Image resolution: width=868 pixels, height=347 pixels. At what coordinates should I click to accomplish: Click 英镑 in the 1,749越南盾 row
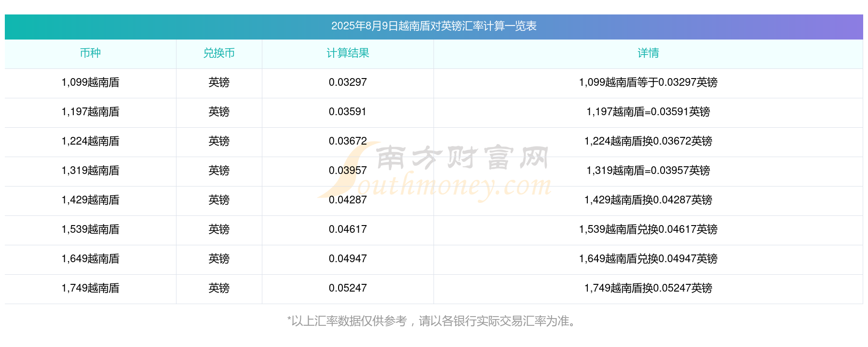[x=219, y=288]
